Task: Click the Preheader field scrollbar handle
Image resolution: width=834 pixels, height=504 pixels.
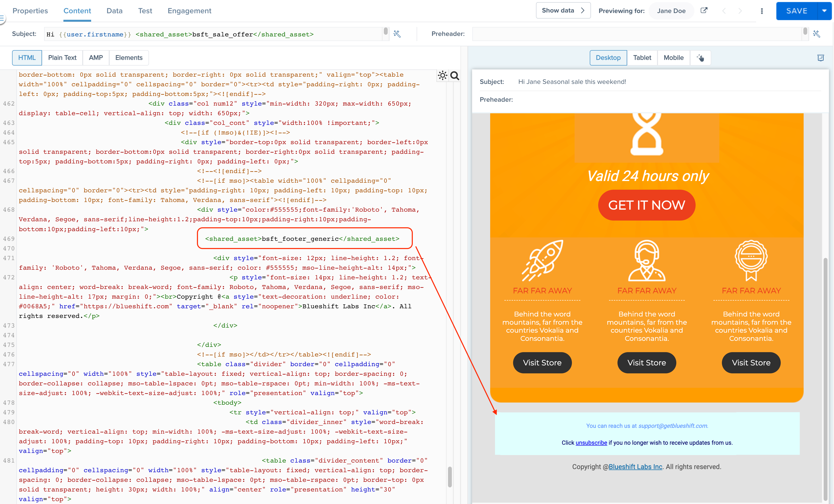Action: point(805,32)
